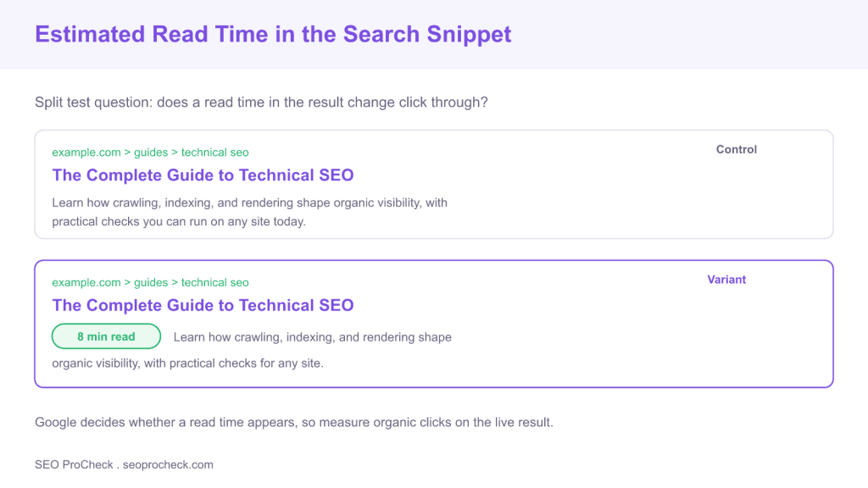Click the Google decides footnote sentence

294,422
